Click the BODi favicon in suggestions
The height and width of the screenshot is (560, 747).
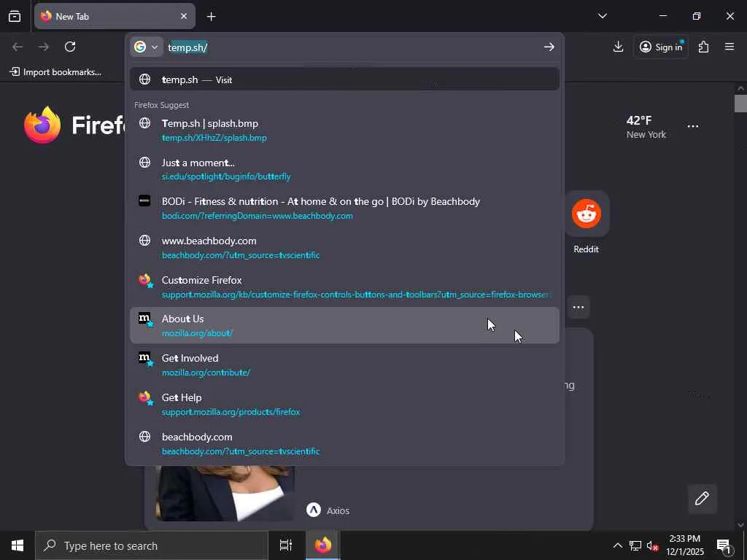tap(144, 201)
